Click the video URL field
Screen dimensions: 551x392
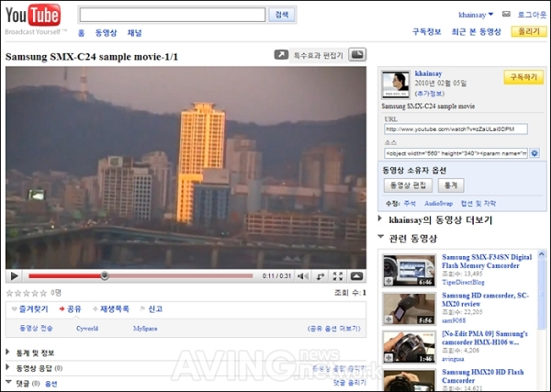click(455, 129)
